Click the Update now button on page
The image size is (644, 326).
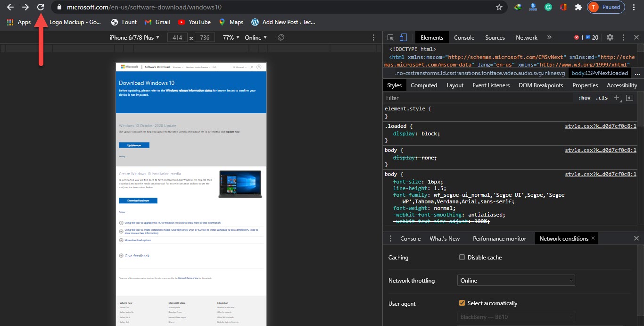[x=134, y=145]
